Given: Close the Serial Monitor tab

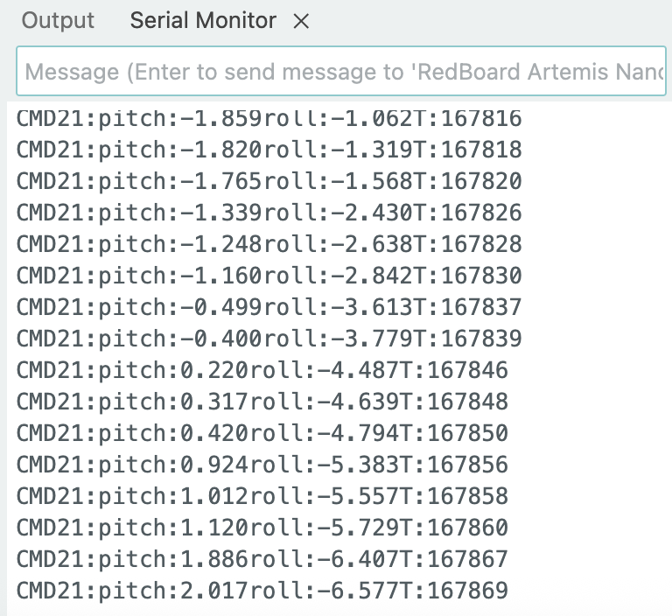Looking at the screenshot, I should click(301, 22).
